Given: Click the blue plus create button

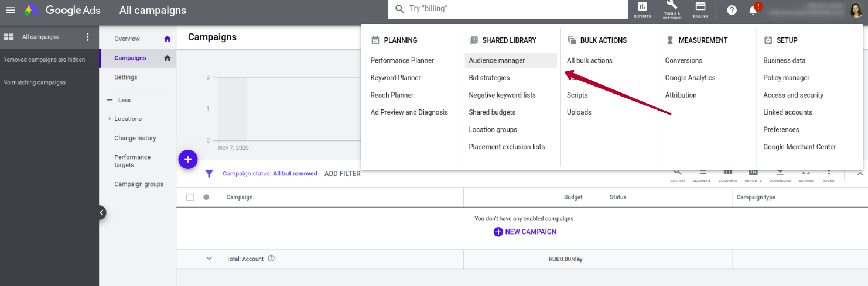Looking at the screenshot, I should tap(188, 159).
